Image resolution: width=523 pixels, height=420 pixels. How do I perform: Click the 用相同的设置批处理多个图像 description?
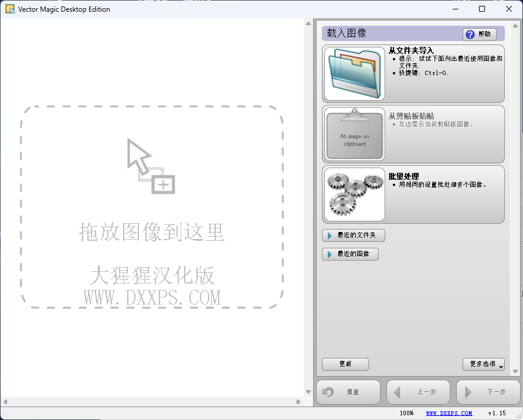443,185
